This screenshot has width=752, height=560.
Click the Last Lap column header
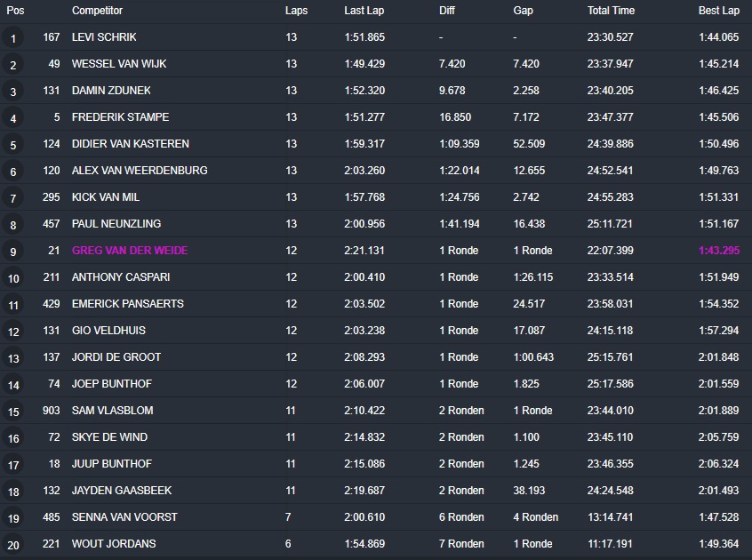(x=363, y=11)
